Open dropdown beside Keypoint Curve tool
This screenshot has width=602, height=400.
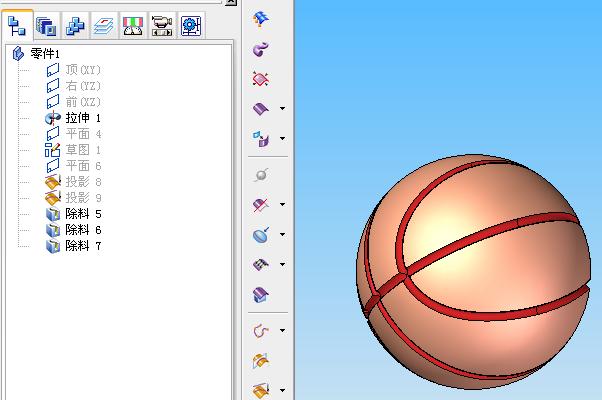[x=283, y=331]
